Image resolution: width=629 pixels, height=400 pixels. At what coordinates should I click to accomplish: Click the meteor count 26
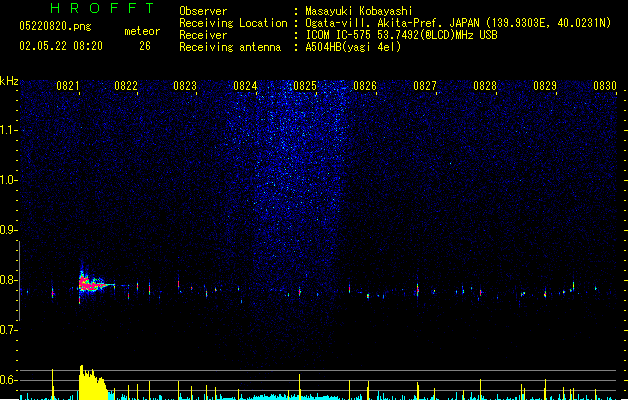(x=145, y=46)
